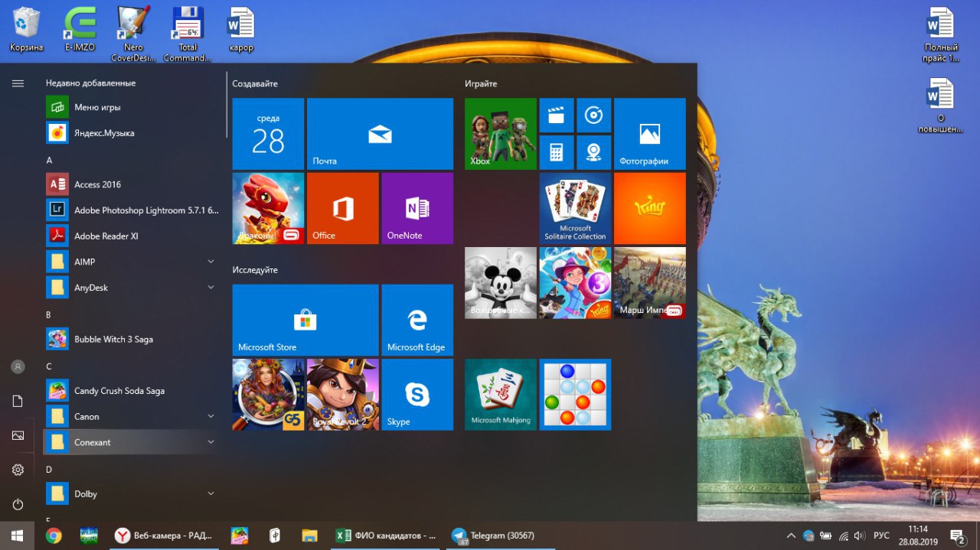Switch to Веб-камера Yandex browser window
The width and height of the screenshot is (980, 550).
[162, 535]
